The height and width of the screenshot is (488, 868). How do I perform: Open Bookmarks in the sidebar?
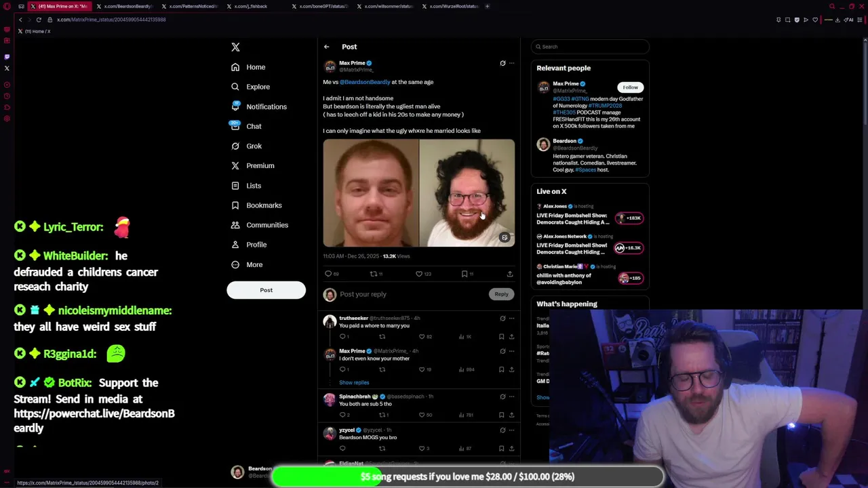coord(256,205)
